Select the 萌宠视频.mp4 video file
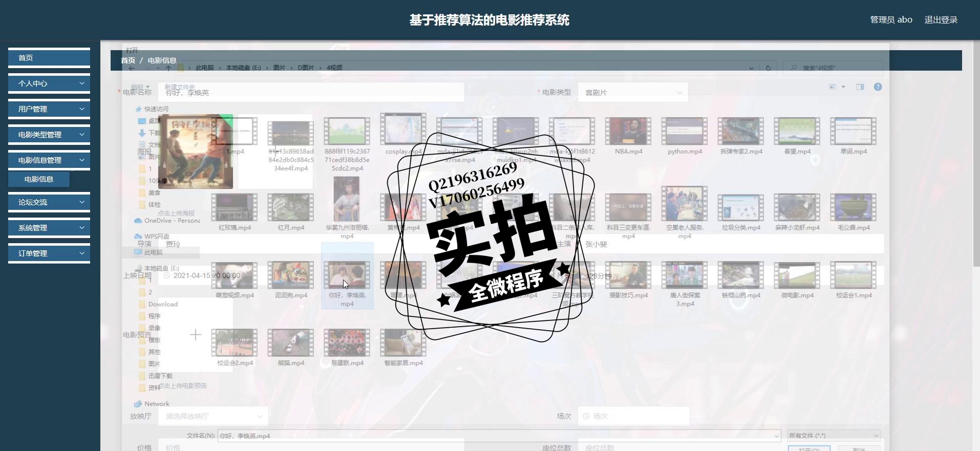 235,280
